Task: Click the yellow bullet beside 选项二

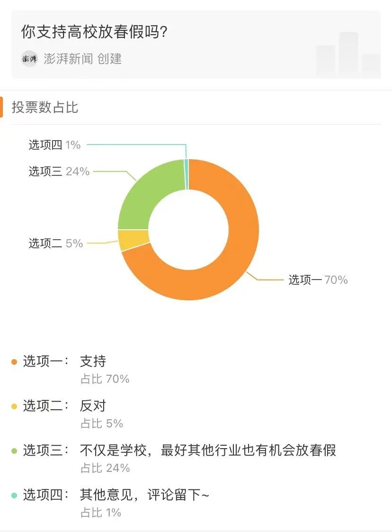Action: (x=14, y=406)
